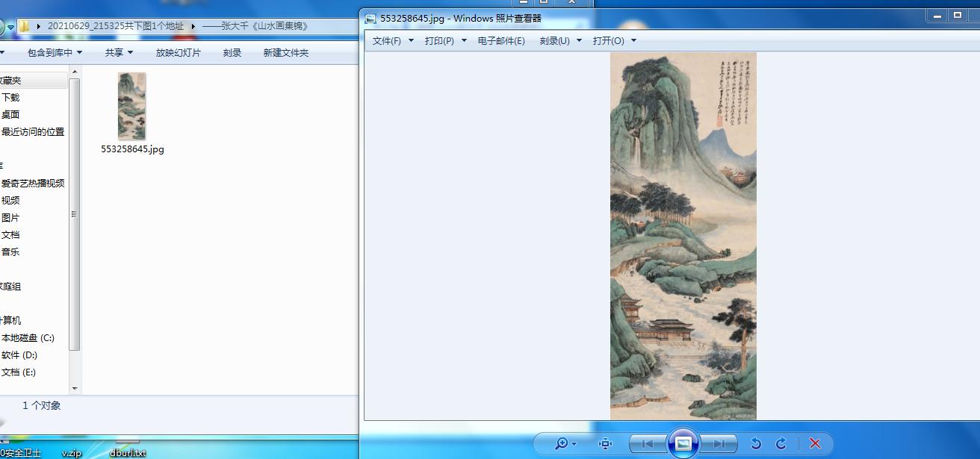Select 本地磁盘 (C:) in navigation pane

pyautogui.click(x=28, y=338)
